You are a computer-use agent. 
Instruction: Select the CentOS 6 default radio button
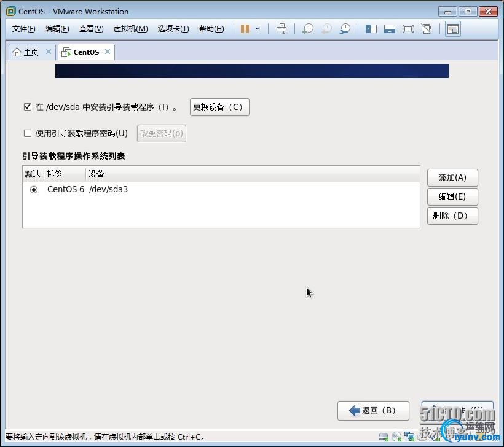[x=34, y=190]
